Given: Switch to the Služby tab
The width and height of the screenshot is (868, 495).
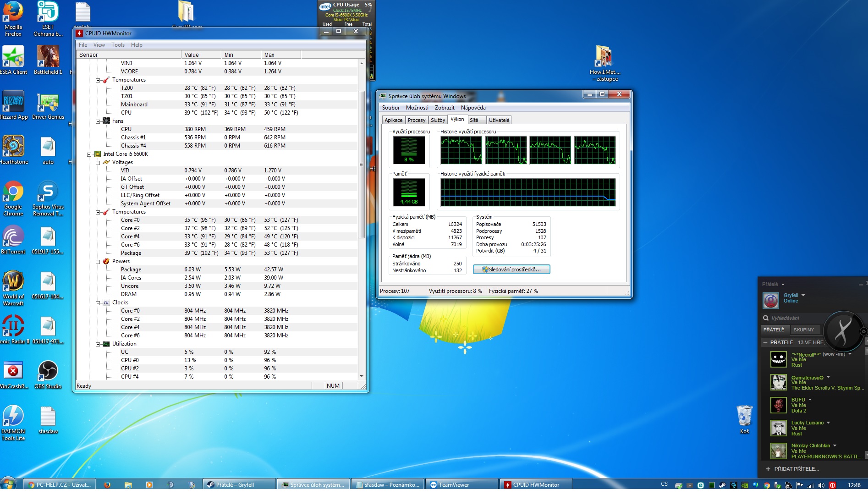Looking at the screenshot, I should tap(438, 120).
